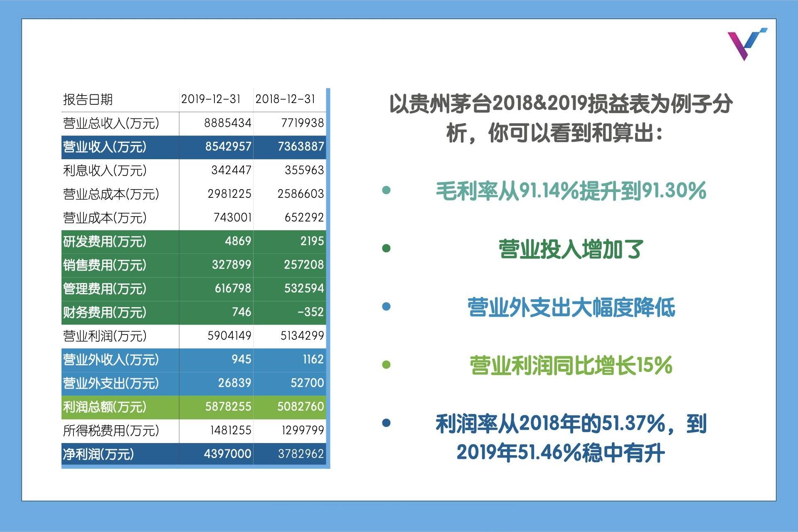Select the 管理费用(万元) row label
798x532 pixels.
(x=105, y=289)
